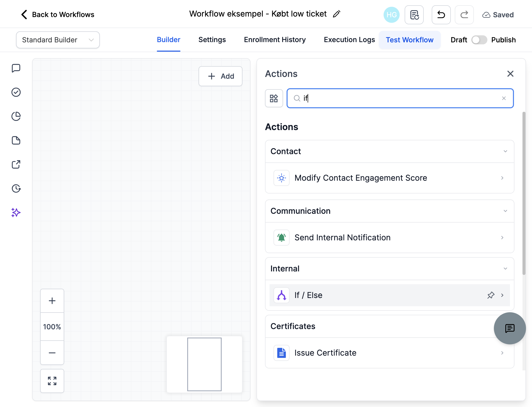The width and height of the screenshot is (532, 407).
Task: Zoom in on the canvas
Action: coord(52,301)
